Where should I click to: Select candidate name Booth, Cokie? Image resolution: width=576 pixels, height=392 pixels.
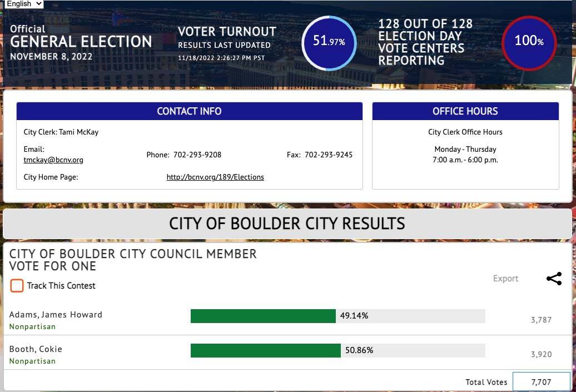coord(36,349)
